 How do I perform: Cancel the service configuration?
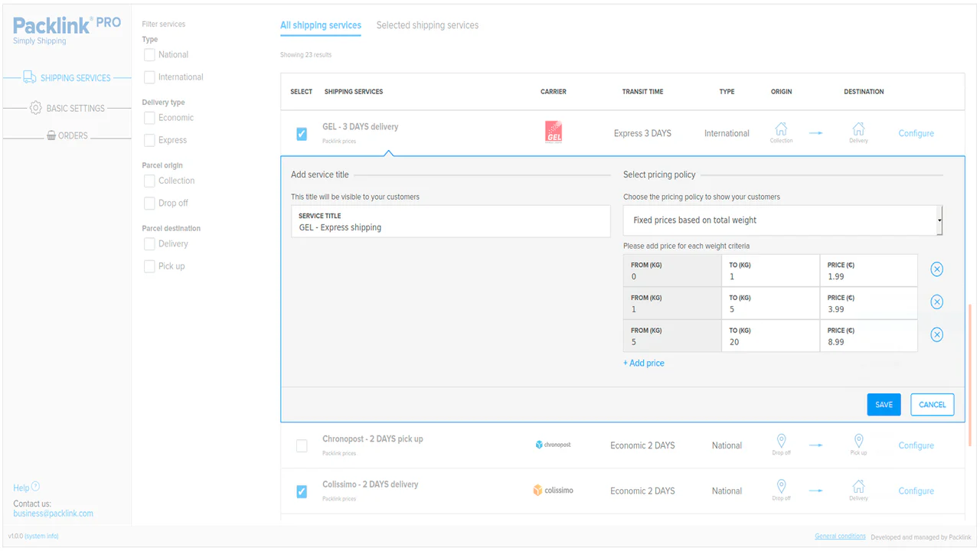tap(932, 405)
